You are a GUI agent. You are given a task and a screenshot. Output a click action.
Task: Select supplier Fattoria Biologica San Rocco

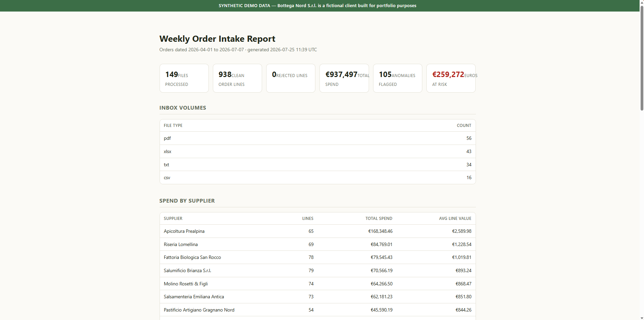192,257
